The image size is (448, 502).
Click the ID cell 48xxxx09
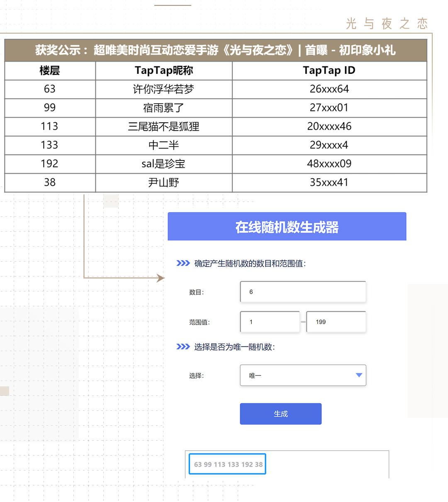[329, 164]
